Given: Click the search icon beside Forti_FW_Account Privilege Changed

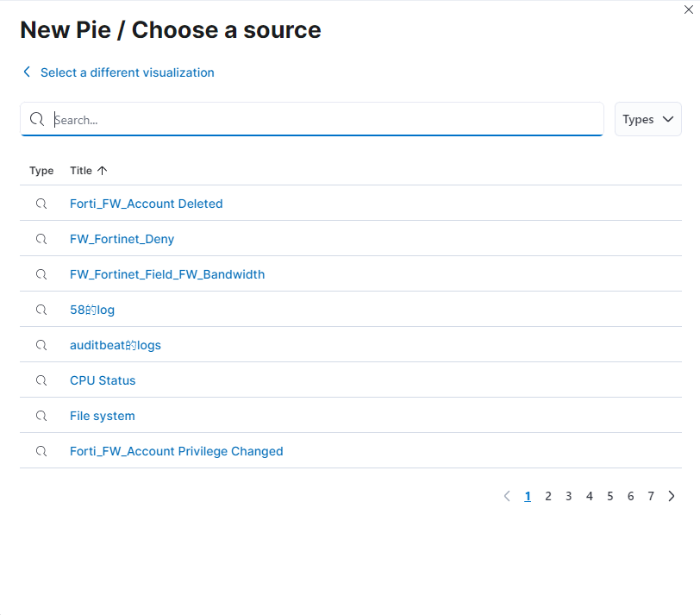Looking at the screenshot, I should point(41,451).
